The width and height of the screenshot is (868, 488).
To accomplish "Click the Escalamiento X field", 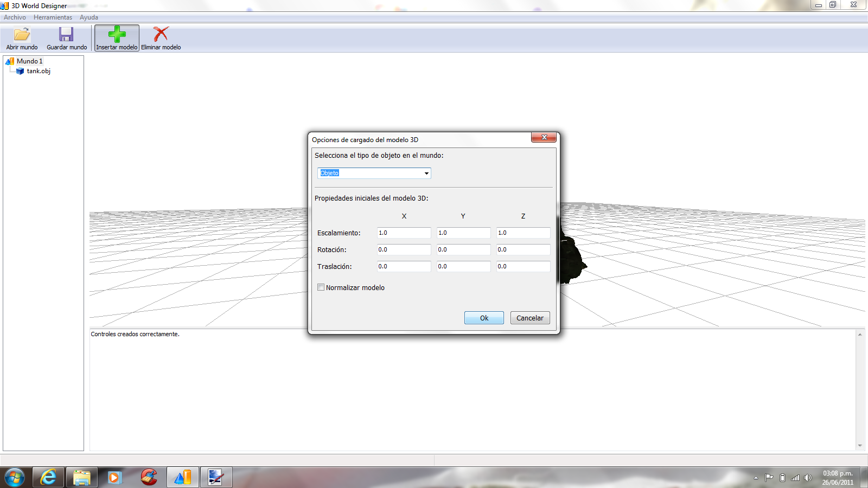I will [x=404, y=233].
